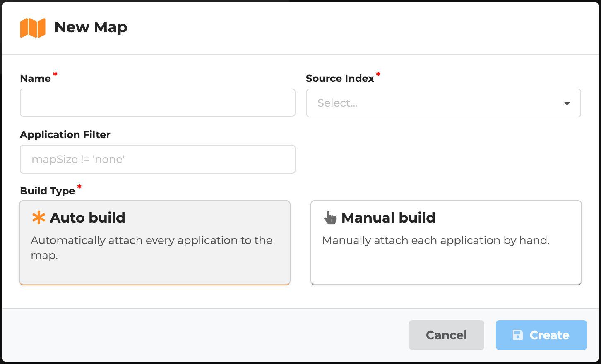Screen dimensions: 601x364
Task: Open the Source Index dropdown arrow
Action: pos(567,103)
